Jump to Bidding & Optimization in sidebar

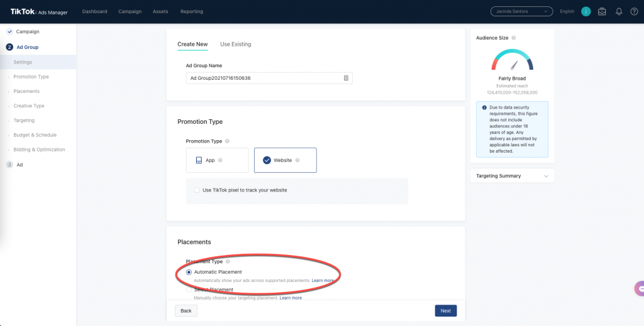pos(39,149)
